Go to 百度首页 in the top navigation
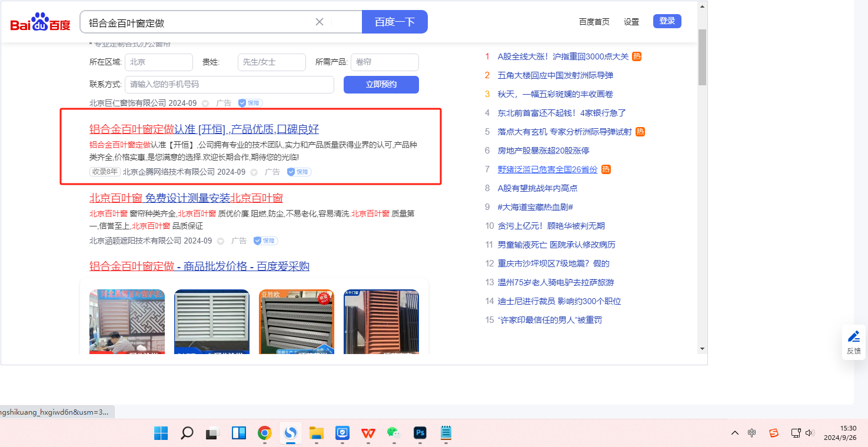Screen dimensions: 868x447 594,22
